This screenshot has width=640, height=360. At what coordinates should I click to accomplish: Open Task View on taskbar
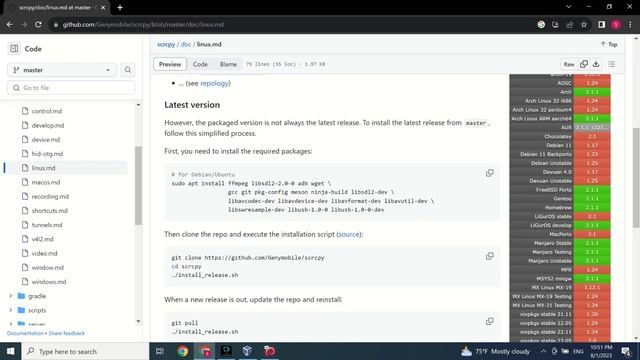(x=160, y=351)
